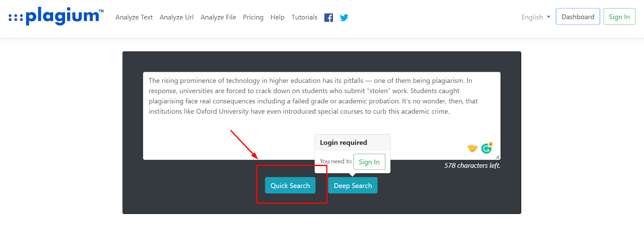Image resolution: width=644 pixels, height=226 pixels.
Task: Click Sign In in the top bar
Action: point(619,17)
